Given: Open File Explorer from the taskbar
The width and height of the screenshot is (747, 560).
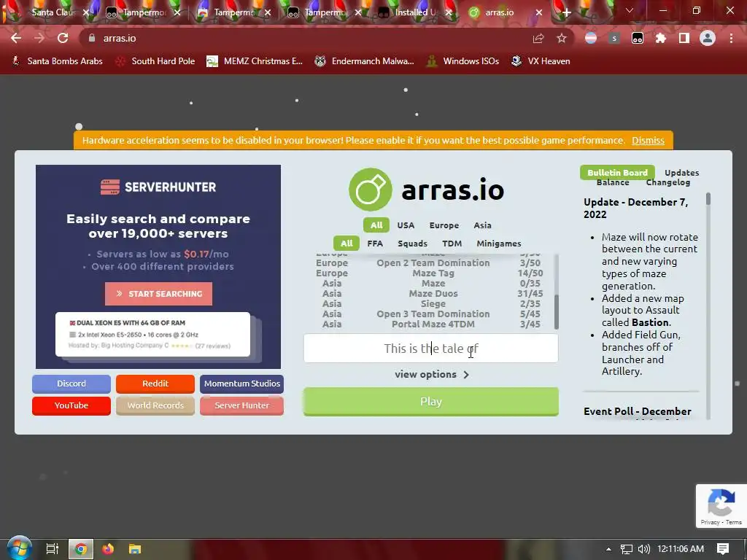Looking at the screenshot, I should [135, 549].
